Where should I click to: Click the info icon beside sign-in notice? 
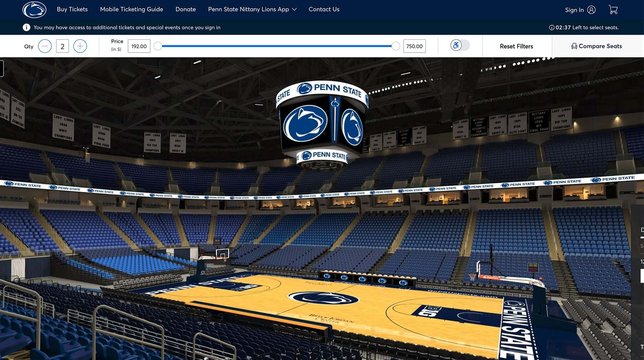26,27
